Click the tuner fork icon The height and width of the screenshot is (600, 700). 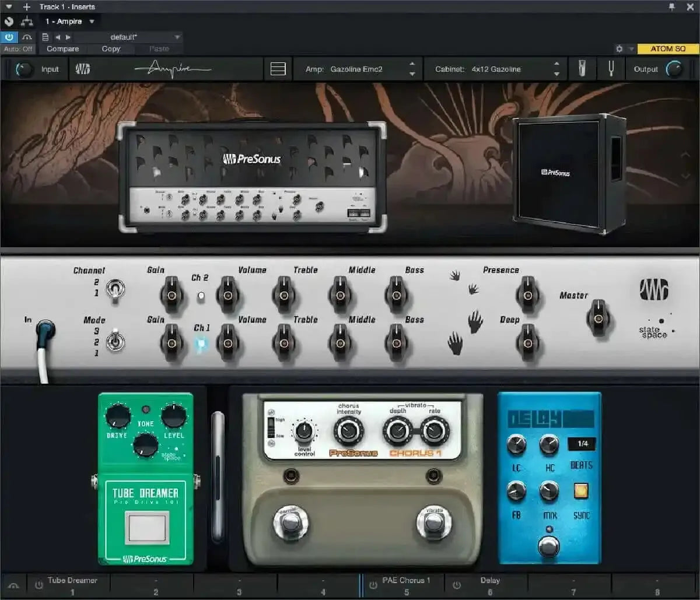[x=611, y=69]
